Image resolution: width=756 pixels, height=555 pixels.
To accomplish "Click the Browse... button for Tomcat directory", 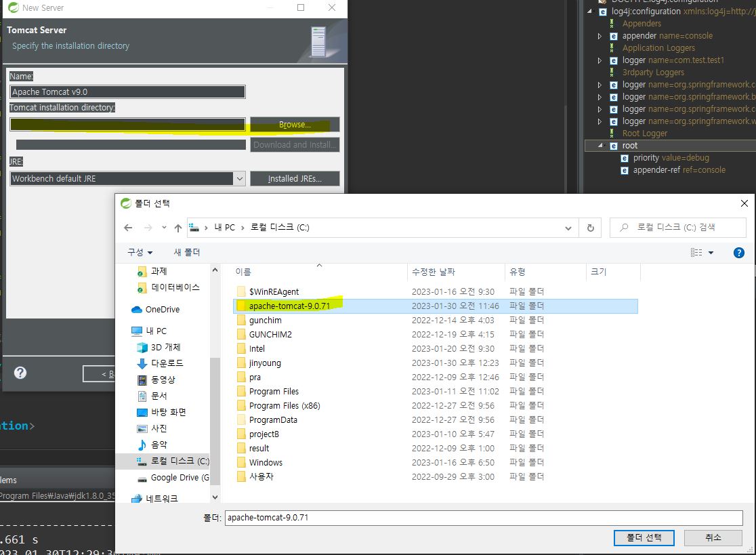I will click(x=295, y=125).
